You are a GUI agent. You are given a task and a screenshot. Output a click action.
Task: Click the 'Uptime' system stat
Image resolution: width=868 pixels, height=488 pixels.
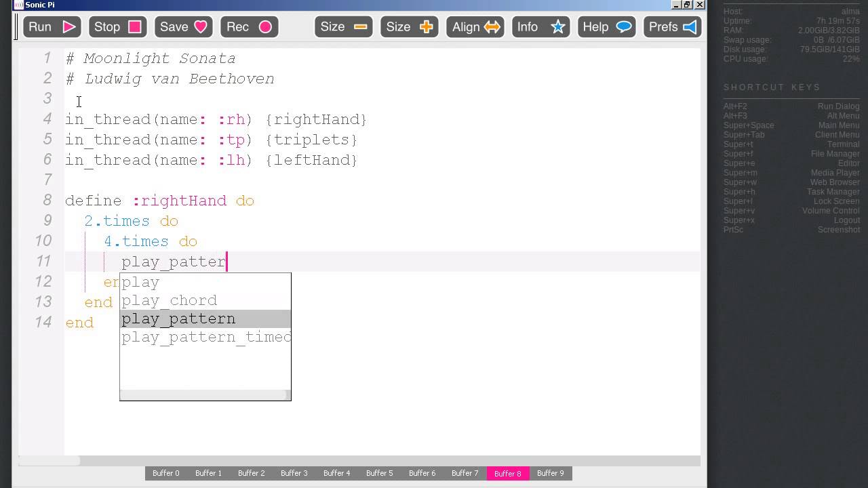coord(791,21)
